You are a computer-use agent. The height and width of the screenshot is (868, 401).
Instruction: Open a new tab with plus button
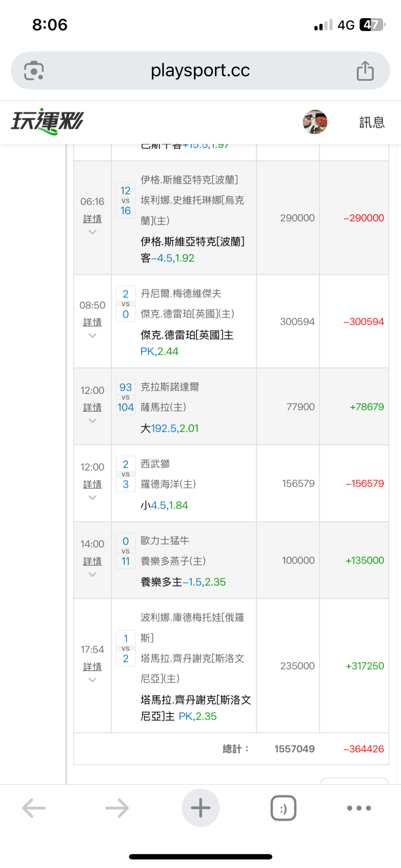click(x=200, y=808)
